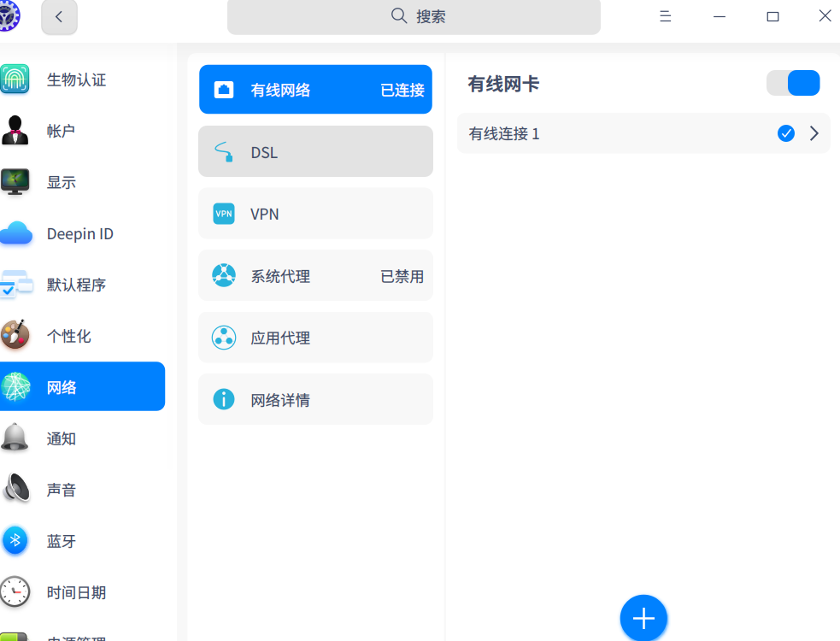The width and height of the screenshot is (840, 641).
Task: Click the search magnifier icon
Action: (x=399, y=15)
